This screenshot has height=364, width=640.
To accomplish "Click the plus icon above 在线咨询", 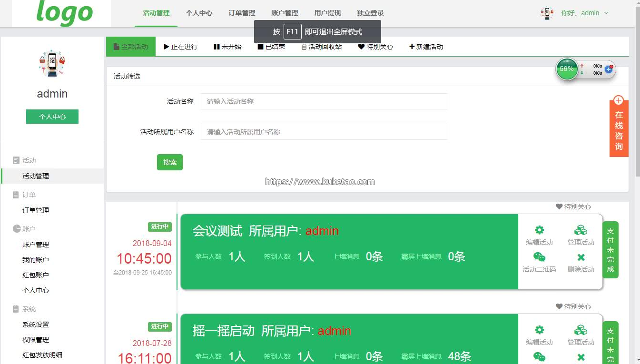I will (619, 100).
